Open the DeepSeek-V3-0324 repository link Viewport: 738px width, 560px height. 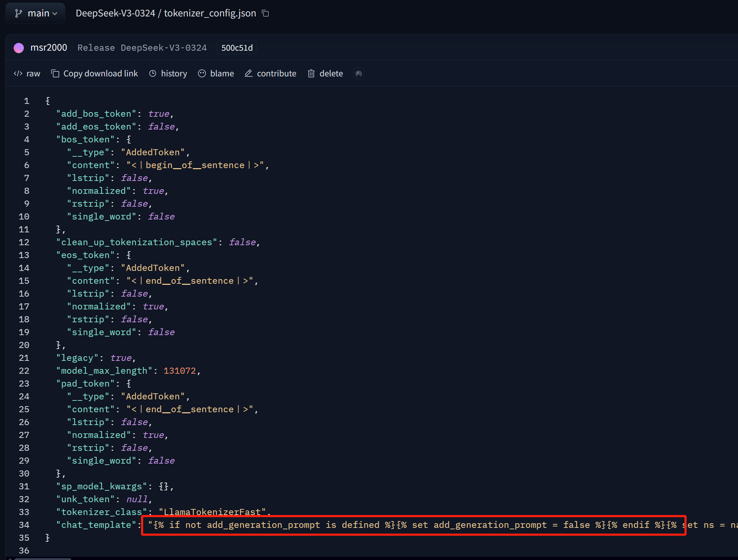115,13
